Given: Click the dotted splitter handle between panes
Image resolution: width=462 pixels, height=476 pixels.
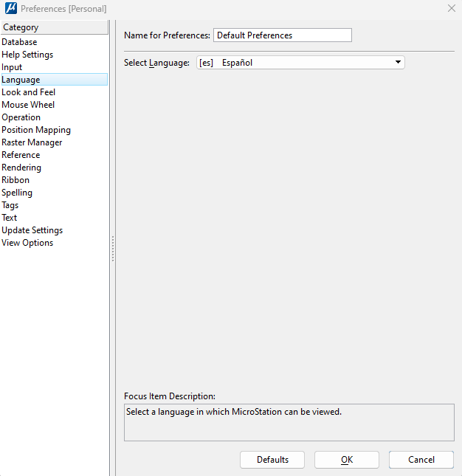Looking at the screenshot, I should pyautogui.click(x=113, y=249).
